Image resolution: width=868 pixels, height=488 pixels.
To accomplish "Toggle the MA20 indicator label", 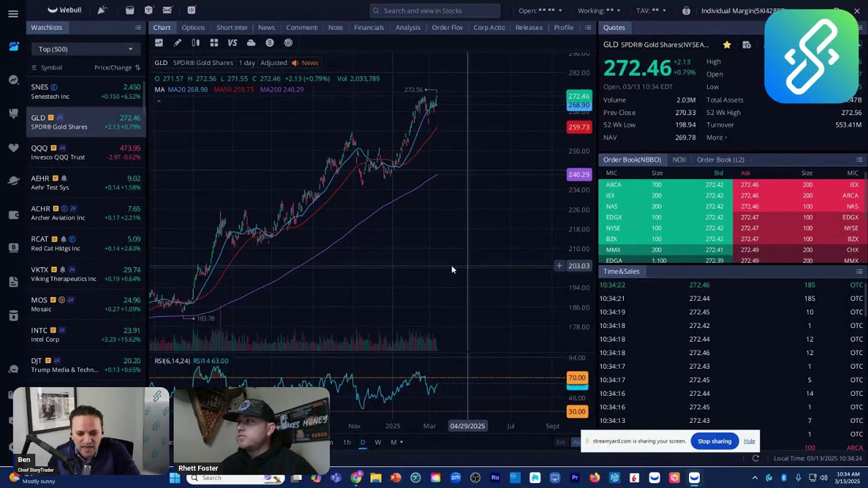I will [188, 89].
